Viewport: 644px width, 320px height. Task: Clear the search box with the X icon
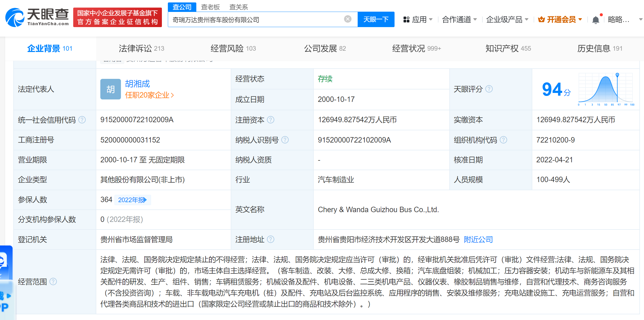coord(348,19)
